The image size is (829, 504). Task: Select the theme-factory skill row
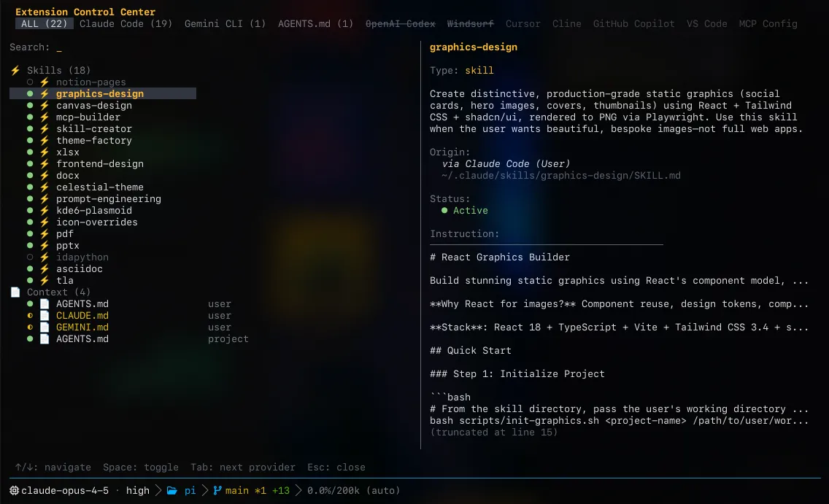94,141
